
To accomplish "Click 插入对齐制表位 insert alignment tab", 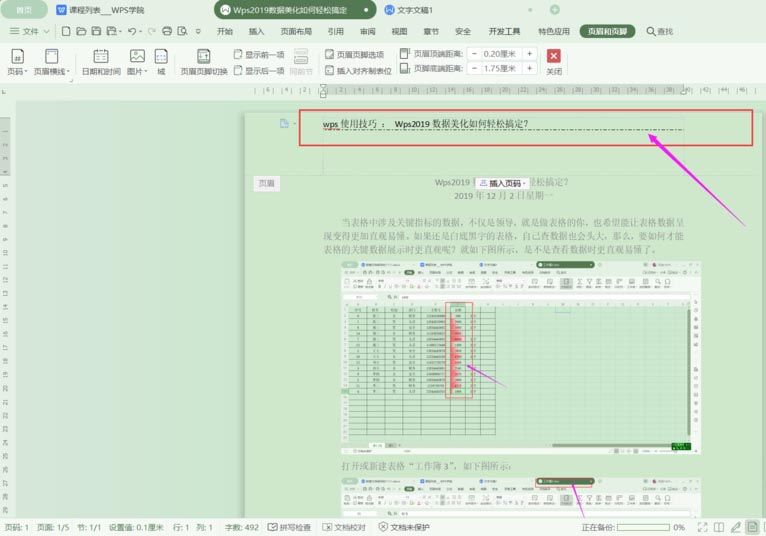I will [359, 71].
